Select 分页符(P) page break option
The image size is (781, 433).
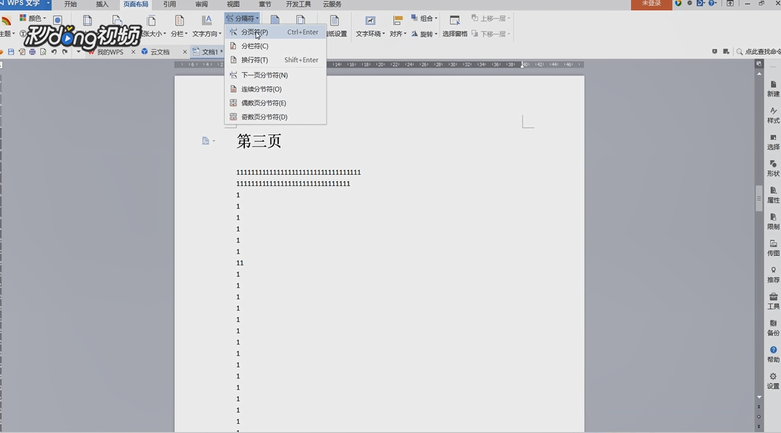275,32
